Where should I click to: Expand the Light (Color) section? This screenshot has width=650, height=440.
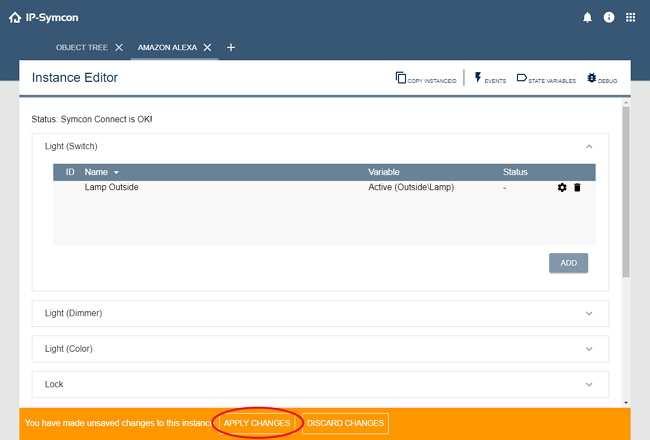point(590,349)
